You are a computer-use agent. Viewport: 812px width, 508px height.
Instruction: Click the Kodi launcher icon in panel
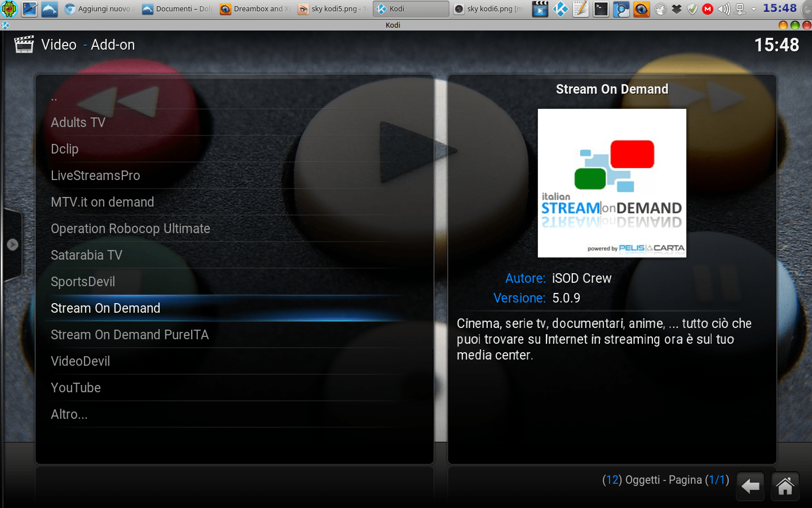coord(561,8)
